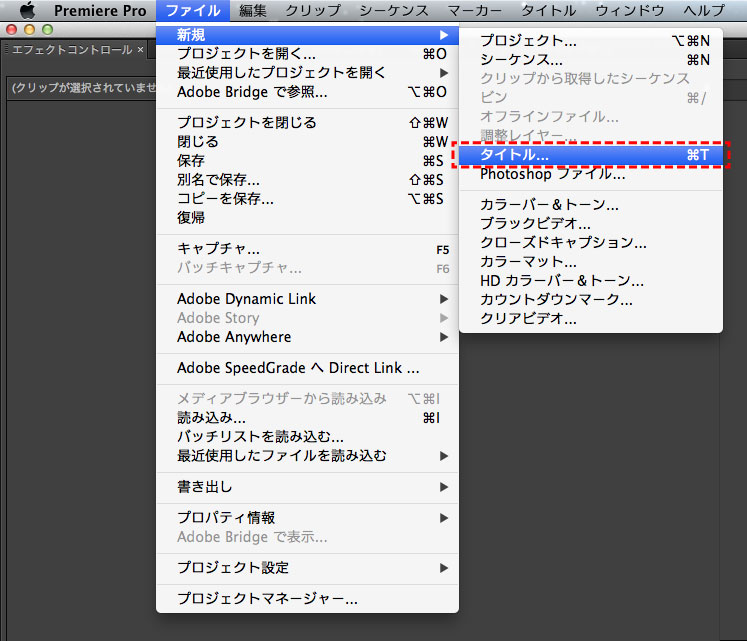Choose プロジェクト... in 新規 submenu

pyautogui.click(x=591, y=41)
